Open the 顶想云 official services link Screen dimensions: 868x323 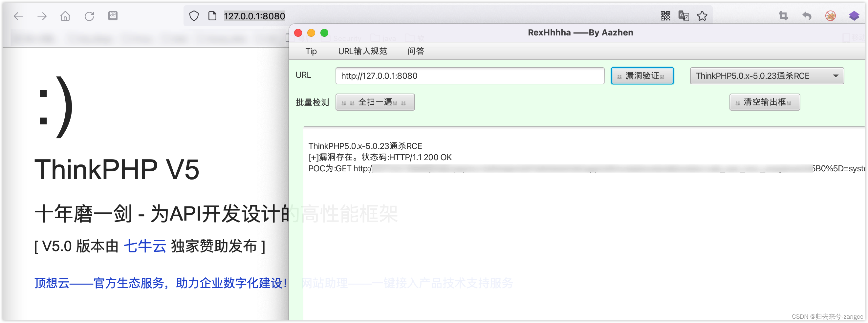pyautogui.click(x=161, y=283)
